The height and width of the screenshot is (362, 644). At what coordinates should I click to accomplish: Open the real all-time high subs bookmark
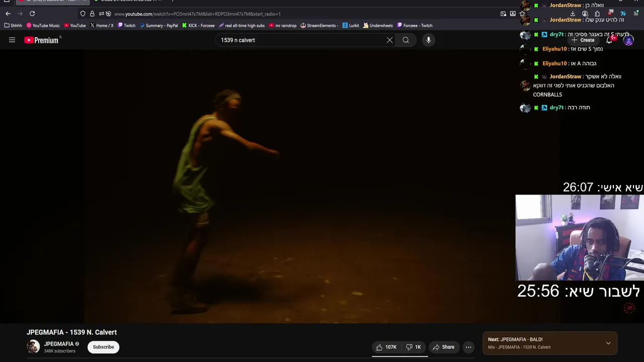pos(242,25)
